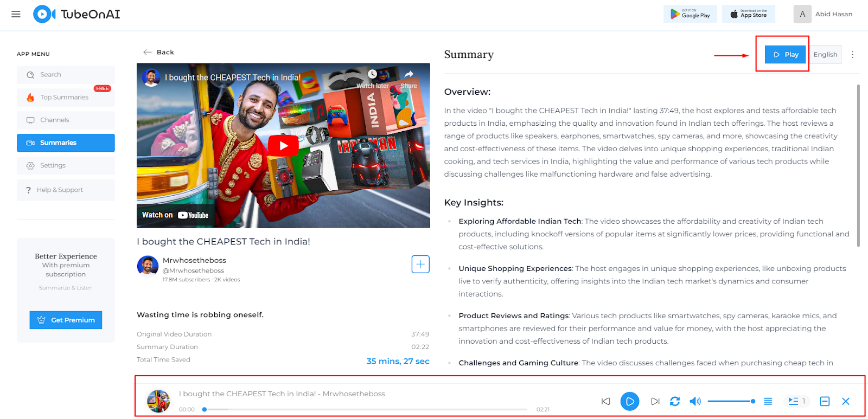The image size is (868, 419).
Task: Open the App Store download badge
Action: click(x=749, y=14)
